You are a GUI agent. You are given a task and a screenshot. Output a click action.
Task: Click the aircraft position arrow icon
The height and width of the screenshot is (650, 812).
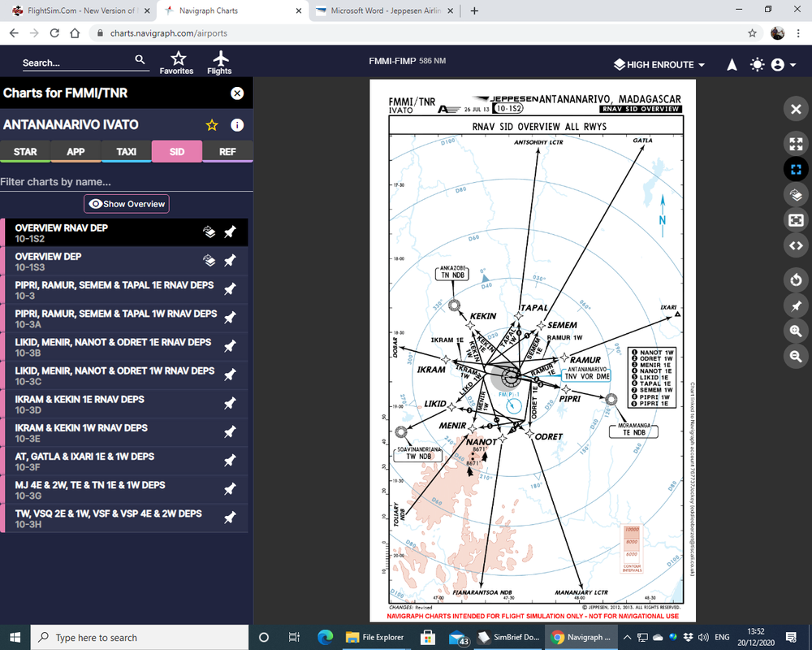(732, 65)
